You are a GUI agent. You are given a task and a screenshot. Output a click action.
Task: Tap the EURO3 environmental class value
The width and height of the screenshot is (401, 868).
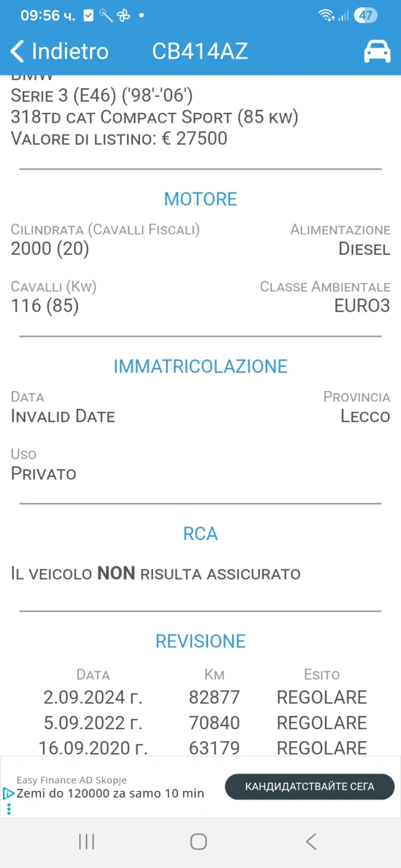click(362, 306)
